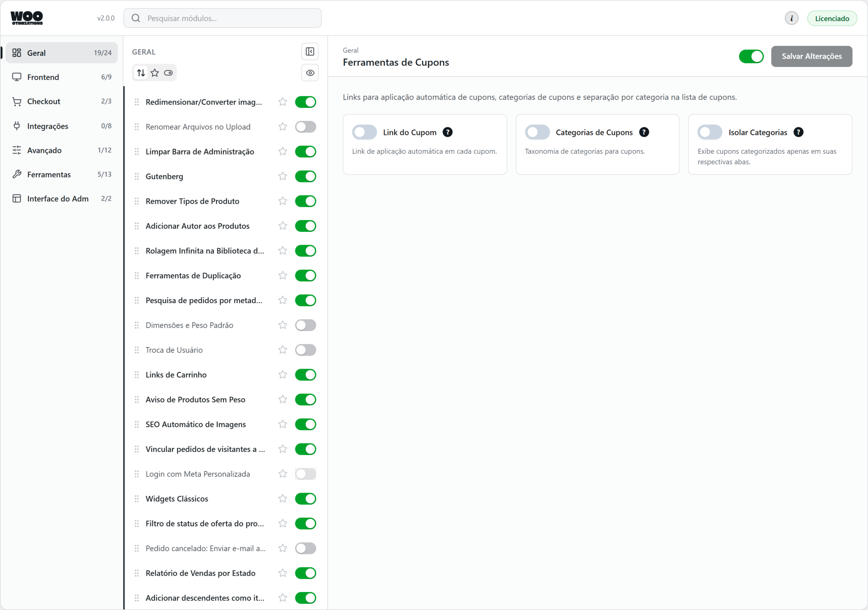Open the Geral category
The width and height of the screenshot is (868, 610).
click(62, 53)
